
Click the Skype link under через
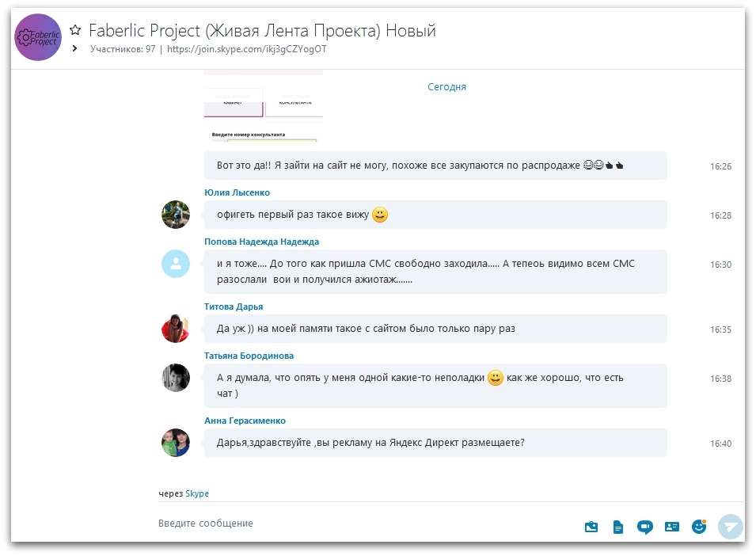[x=197, y=493]
